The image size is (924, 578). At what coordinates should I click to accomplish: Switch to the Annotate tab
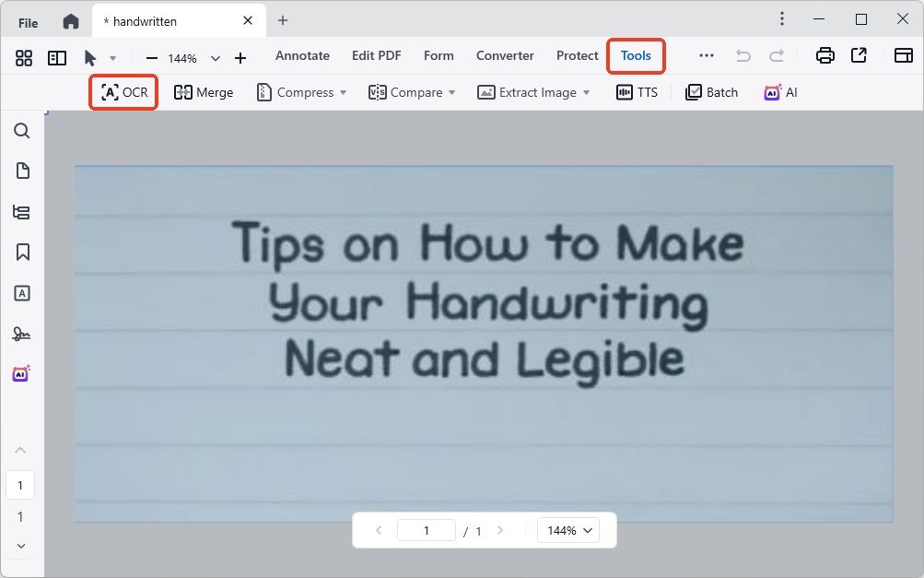tap(302, 55)
